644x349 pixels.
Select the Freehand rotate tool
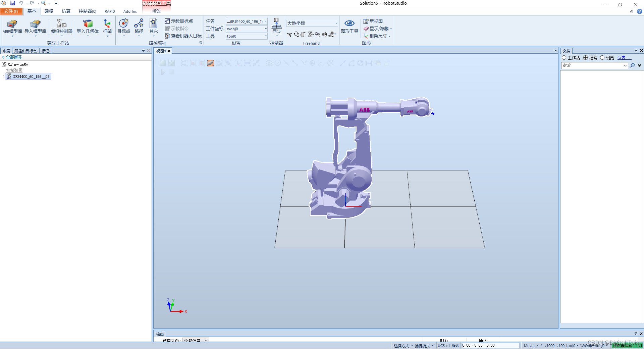(296, 34)
